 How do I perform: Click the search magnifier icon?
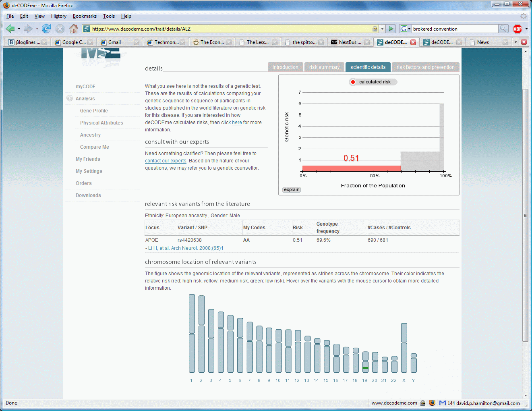click(503, 29)
